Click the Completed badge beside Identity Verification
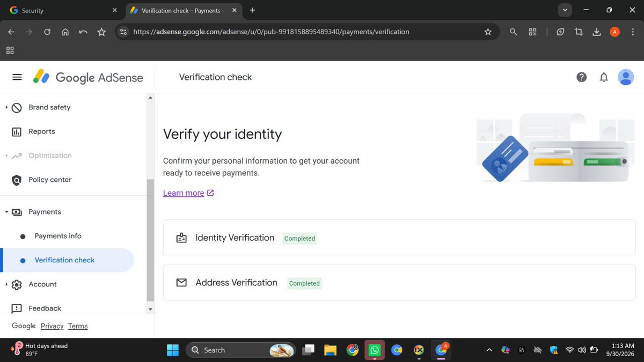644x362 pixels. click(x=299, y=239)
